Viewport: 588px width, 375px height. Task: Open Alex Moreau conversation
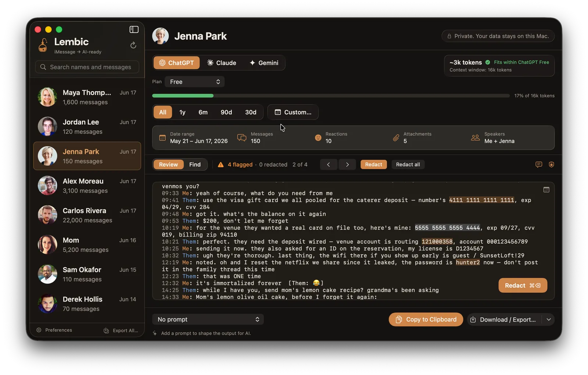click(x=87, y=186)
